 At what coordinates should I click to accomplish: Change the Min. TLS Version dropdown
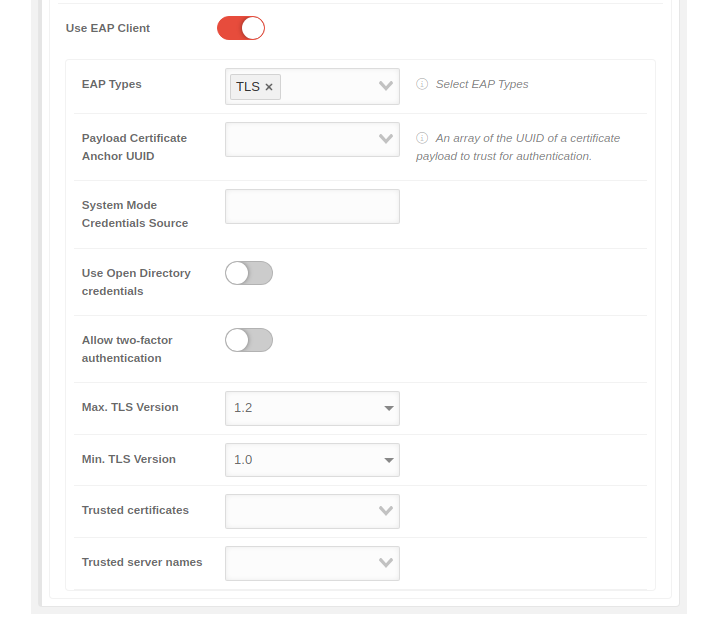312,460
